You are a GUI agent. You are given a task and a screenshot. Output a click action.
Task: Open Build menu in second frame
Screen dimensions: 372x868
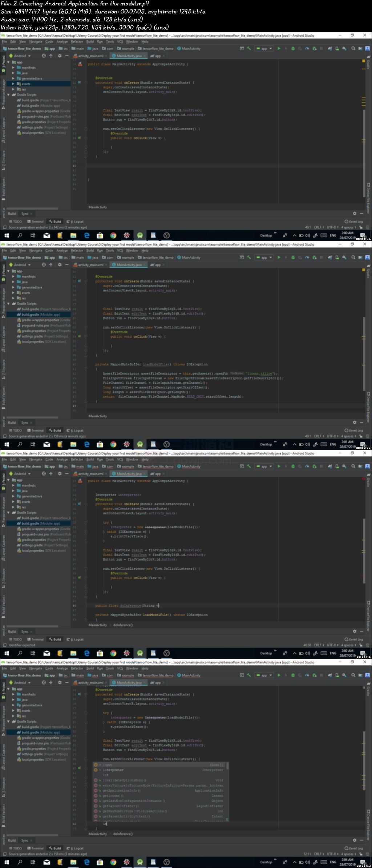pyautogui.click(x=90, y=251)
